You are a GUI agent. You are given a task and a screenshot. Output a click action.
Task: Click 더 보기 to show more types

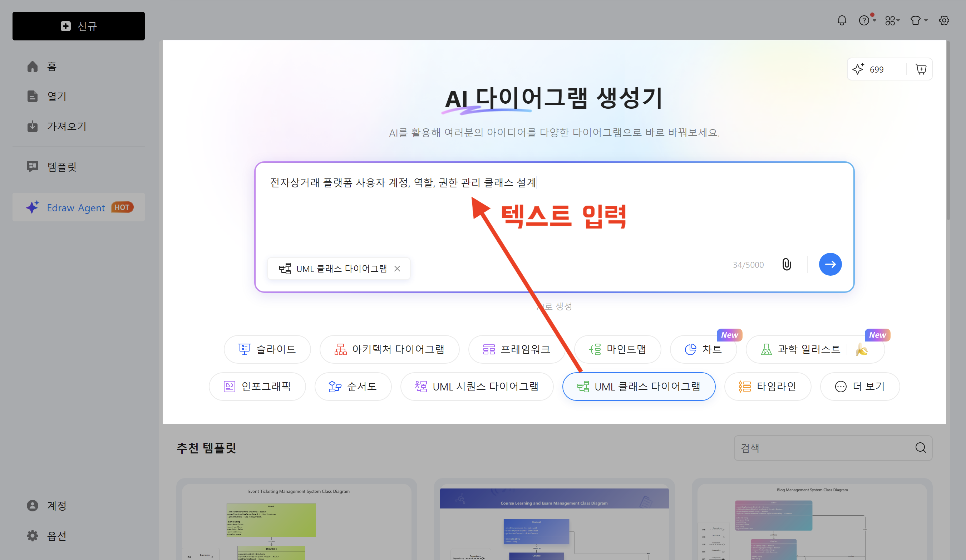859,386
